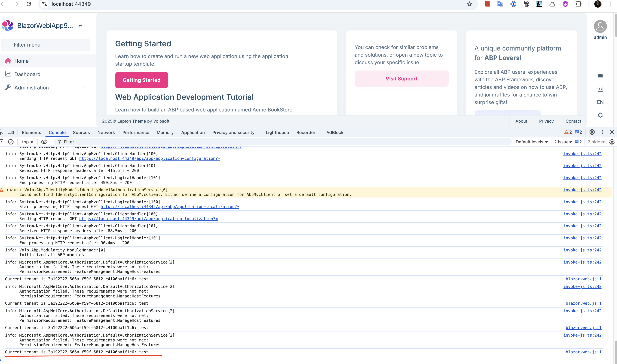Open DevTools settings gear icon
This screenshot has height=364, width=617.
coord(592,132)
